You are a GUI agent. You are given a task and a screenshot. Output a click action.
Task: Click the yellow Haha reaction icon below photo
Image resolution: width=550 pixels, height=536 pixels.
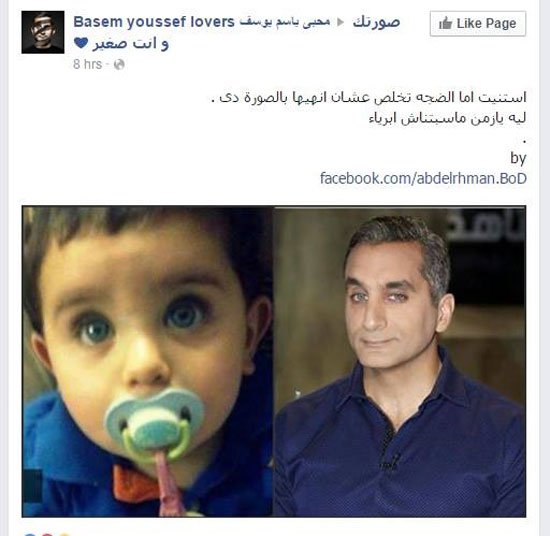tap(65, 534)
